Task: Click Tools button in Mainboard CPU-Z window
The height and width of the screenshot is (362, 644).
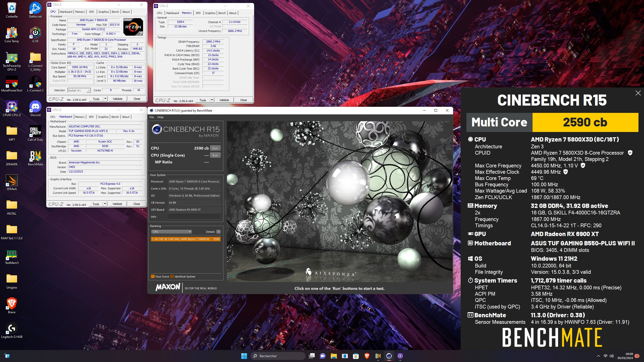Action: pos(96,204)
